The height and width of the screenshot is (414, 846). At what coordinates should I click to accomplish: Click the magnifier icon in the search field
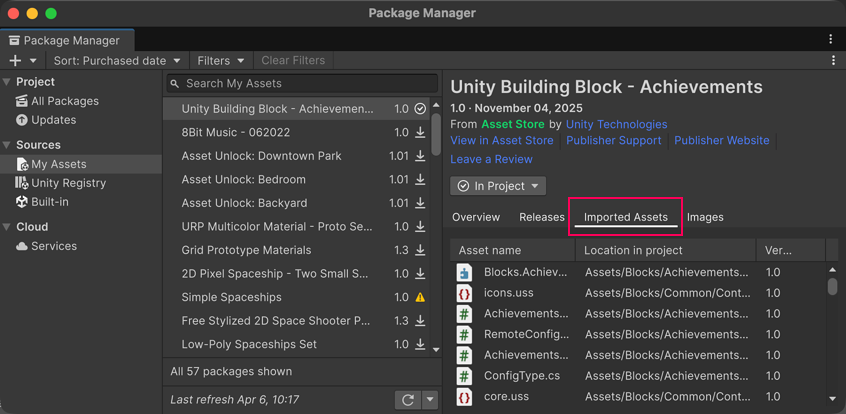(x=174, y=84)
